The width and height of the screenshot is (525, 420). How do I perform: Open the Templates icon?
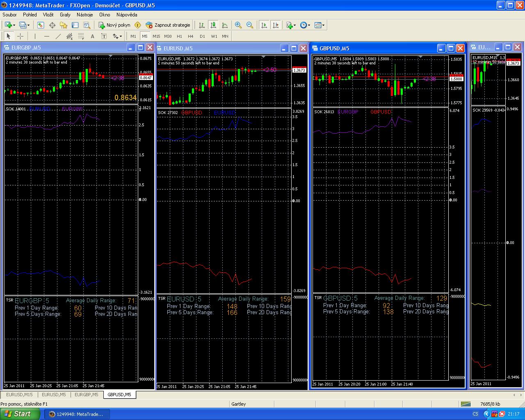point(318,25)
